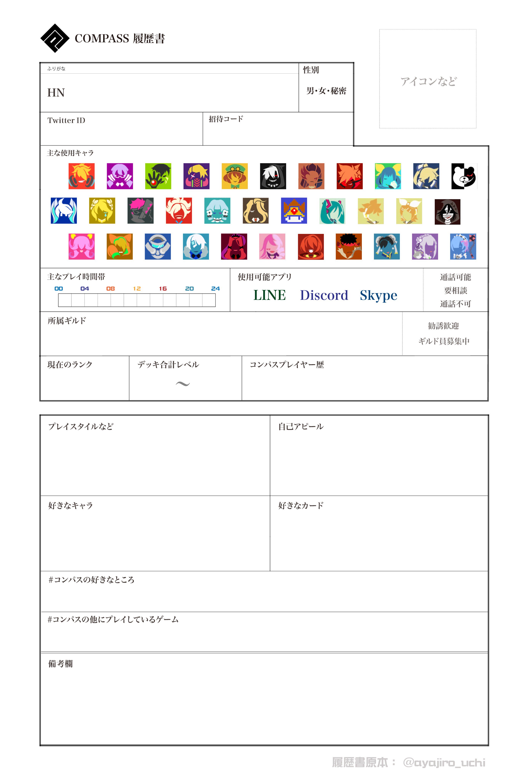Click the 好きなカード box
This screenshot has width=532, height=780.
(379, 533)
